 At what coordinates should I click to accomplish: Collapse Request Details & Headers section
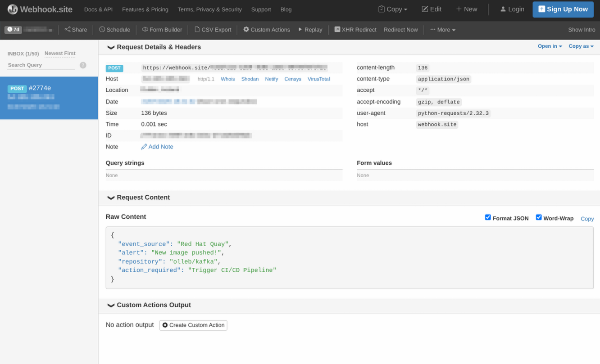(x=154, y=47)
